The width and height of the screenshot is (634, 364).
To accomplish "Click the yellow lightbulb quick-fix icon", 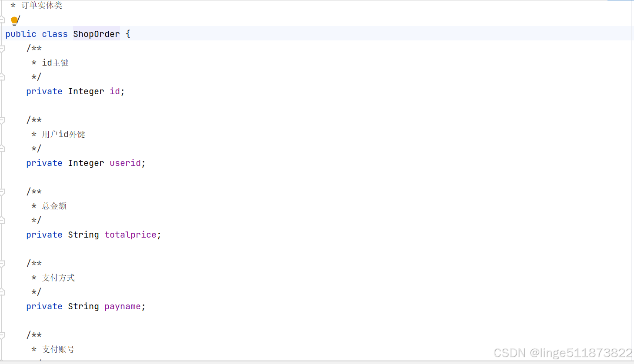I will (14, 20).
